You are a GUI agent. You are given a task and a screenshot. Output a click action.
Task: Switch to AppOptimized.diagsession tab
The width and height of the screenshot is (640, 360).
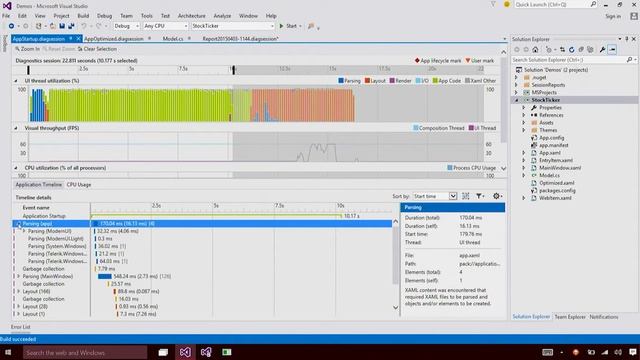[114, 39]
